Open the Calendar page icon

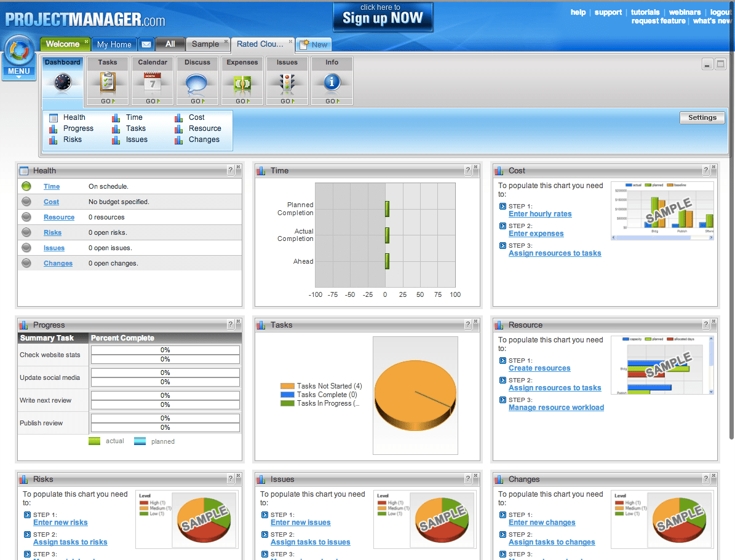153,82
